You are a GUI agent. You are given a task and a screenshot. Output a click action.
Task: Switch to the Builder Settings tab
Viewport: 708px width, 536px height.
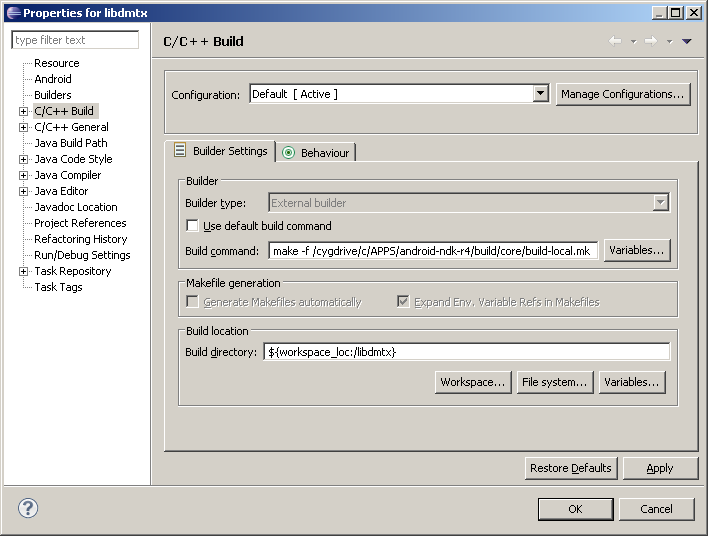pyautogui.click(x=220, y=151)
